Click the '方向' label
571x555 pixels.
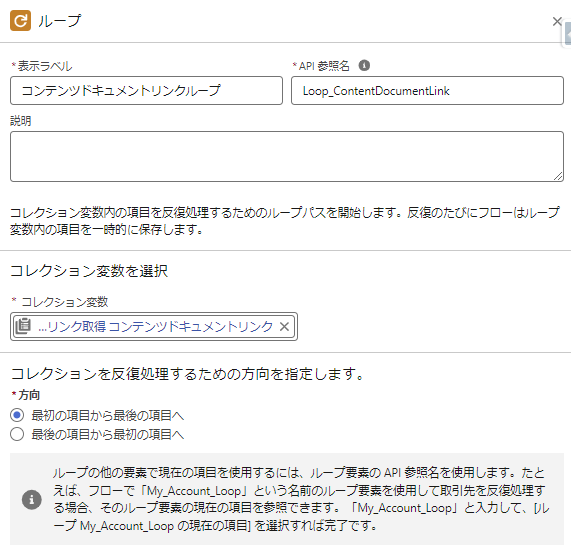(x=29, y=395)
